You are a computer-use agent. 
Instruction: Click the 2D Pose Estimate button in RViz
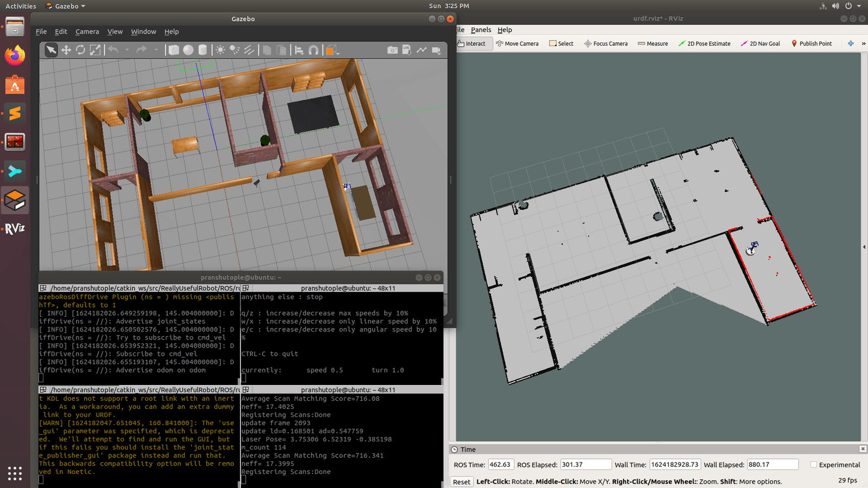pyautogui.click(x=704, y=43)
